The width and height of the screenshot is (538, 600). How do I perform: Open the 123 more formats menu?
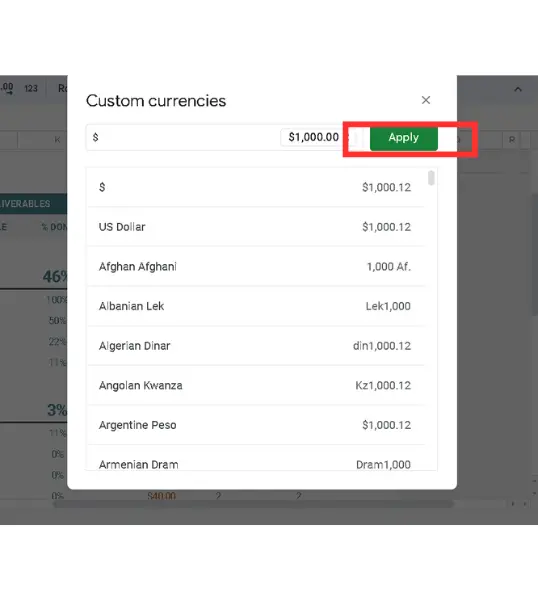pos(31,88)
